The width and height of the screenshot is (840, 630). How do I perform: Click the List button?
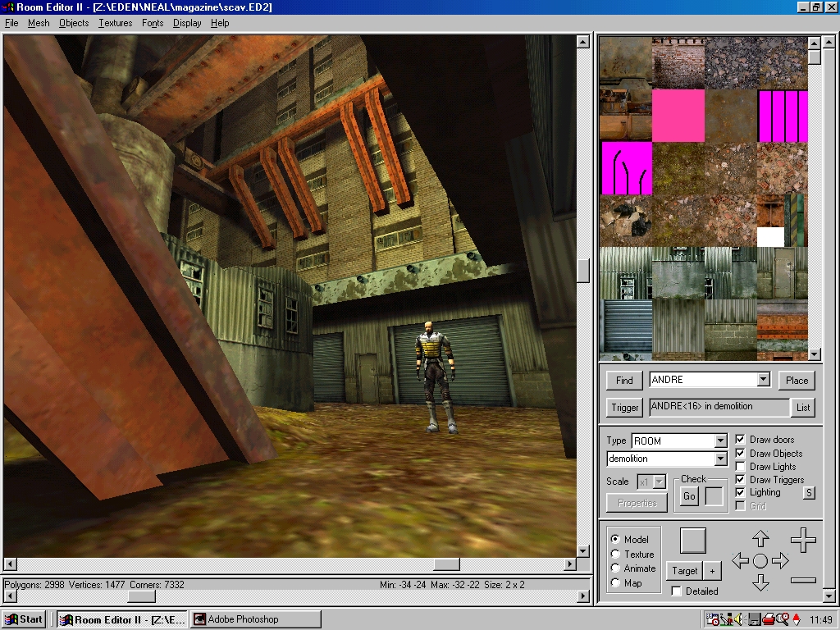[x=803, y=408]
